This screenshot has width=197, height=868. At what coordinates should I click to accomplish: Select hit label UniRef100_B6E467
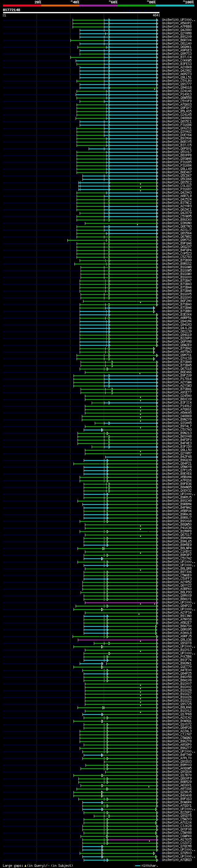pyautogui.click(x=177, y=172)
